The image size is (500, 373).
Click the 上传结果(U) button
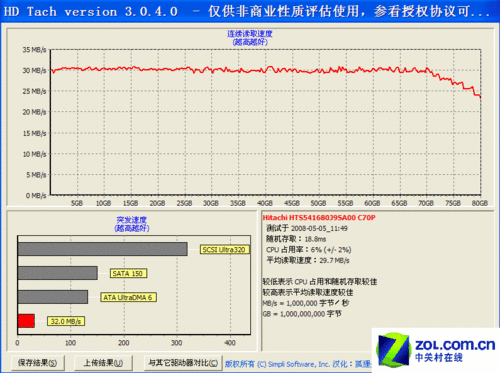[103, 363]
